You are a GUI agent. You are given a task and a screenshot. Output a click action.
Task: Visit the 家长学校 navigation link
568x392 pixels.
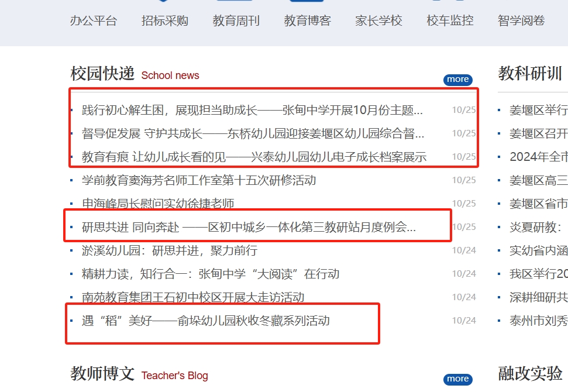(x=378, y=20)
